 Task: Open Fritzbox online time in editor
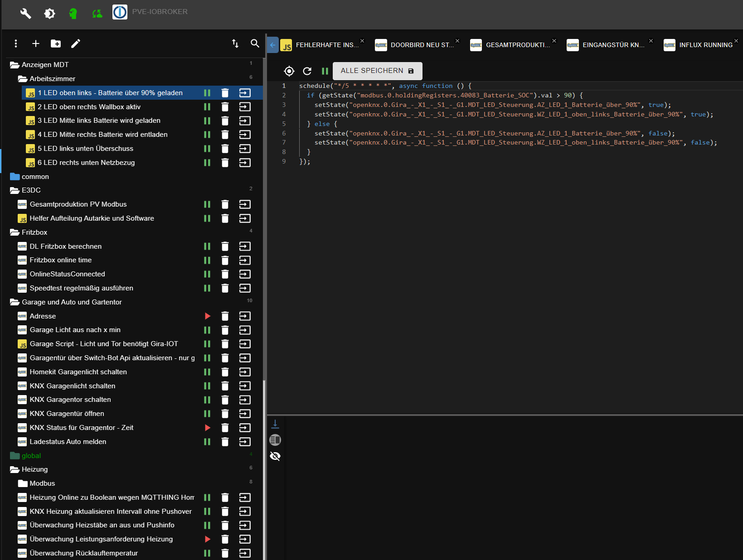click(x=245, y=260)
